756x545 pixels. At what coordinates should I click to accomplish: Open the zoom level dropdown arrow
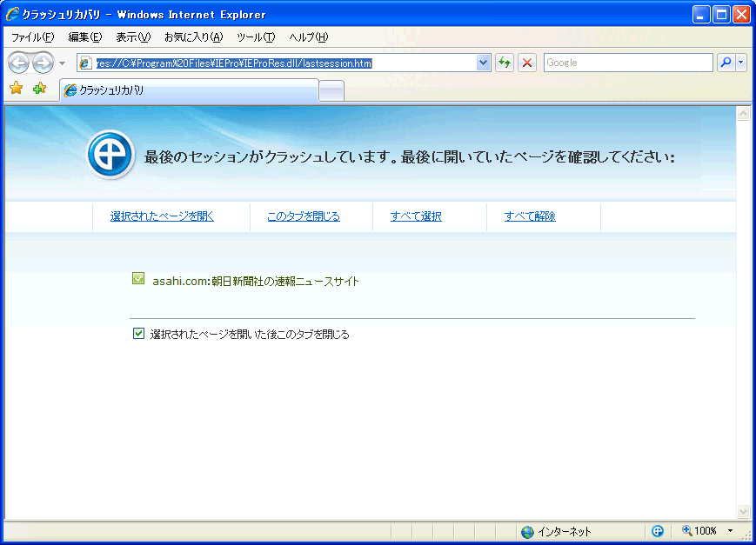tap(731, 531)
